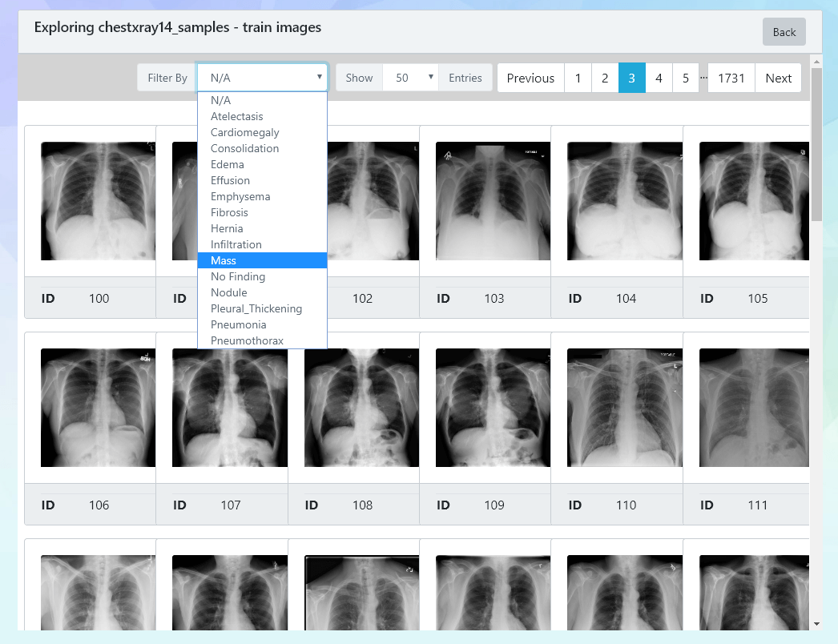The image size is (838, 644).
Task: Click the page title 'Exploring chestxray14_samples - train images'
Action: [178, 27]
